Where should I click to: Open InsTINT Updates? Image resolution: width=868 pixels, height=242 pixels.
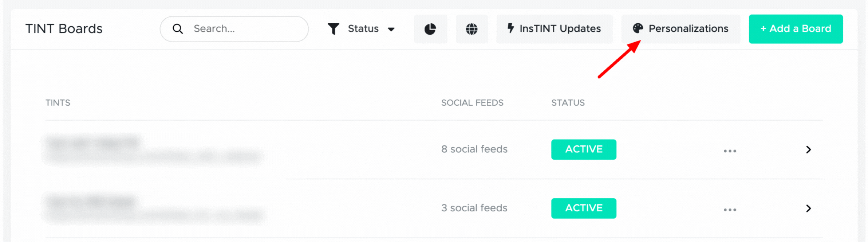pyautogui.click(x=554, y=29)
